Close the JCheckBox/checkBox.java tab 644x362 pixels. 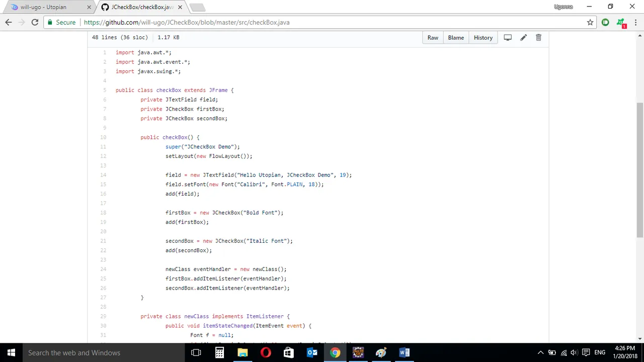pyautogui.click(x=180, y=7)
